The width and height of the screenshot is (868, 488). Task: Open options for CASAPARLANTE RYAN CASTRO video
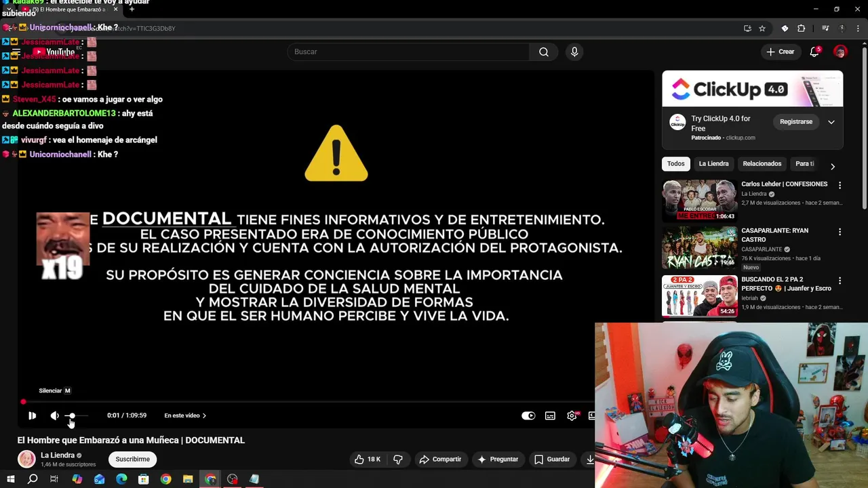[840, 232]
